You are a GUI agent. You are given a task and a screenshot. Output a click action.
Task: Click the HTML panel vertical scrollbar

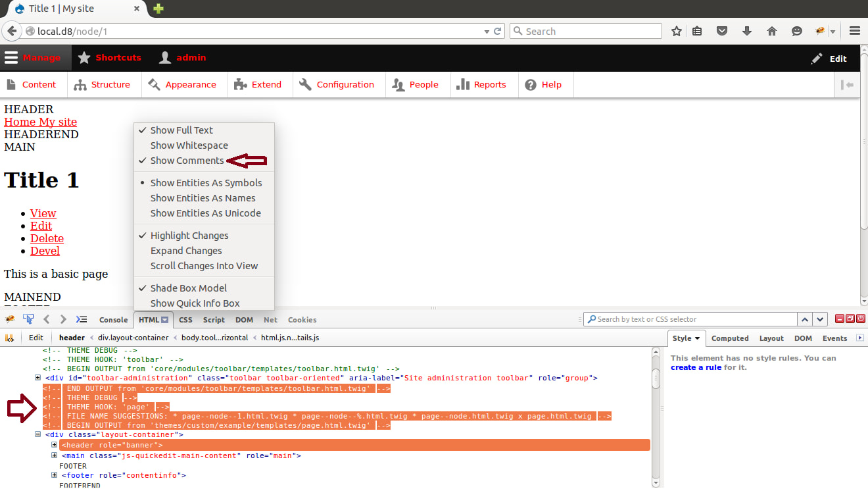coord(656,417)
